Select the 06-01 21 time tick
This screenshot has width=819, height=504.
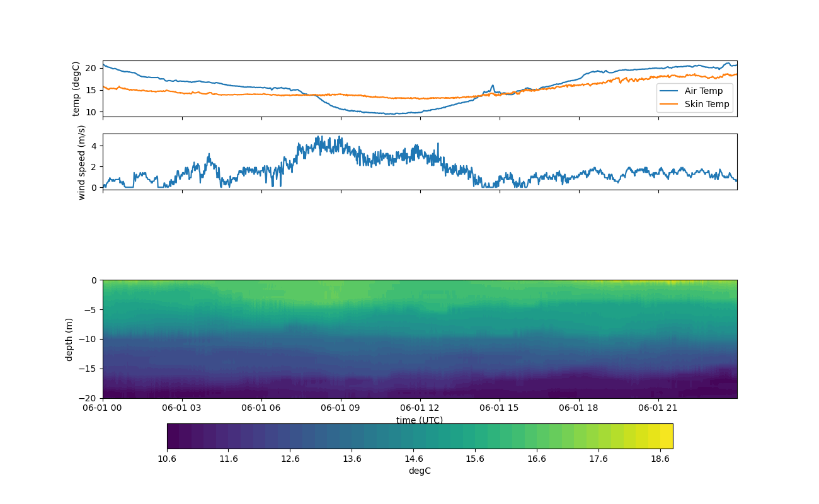click(x=658, y=408)
